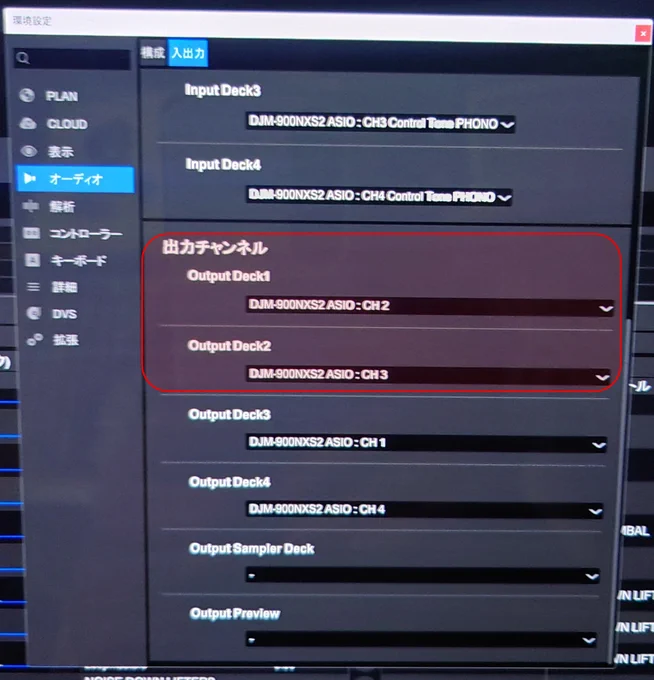Switch to the 入出力 tab
Screen dimensions: 654x680
(188, 53)
